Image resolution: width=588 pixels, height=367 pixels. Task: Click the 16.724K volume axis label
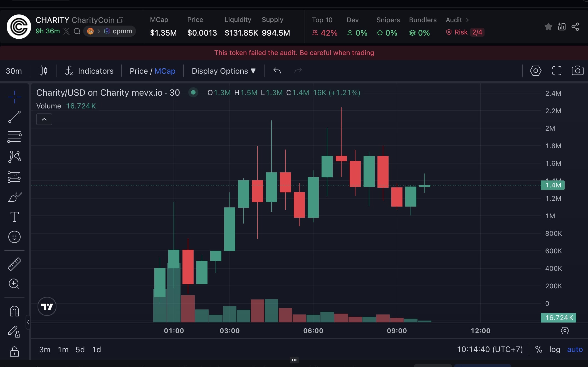(558, 318)
